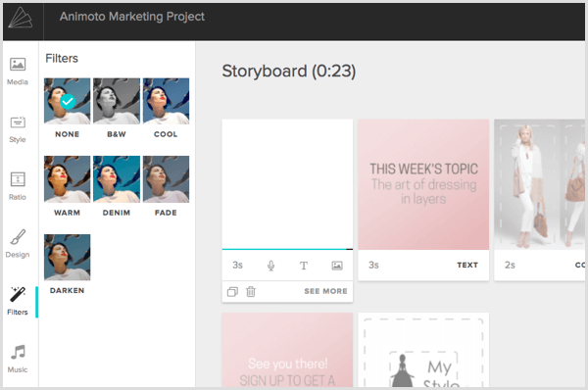This screenshot has height=390, width=588.
Task: Apply the WARM filter thumbnail
Action: coord(67,179)
